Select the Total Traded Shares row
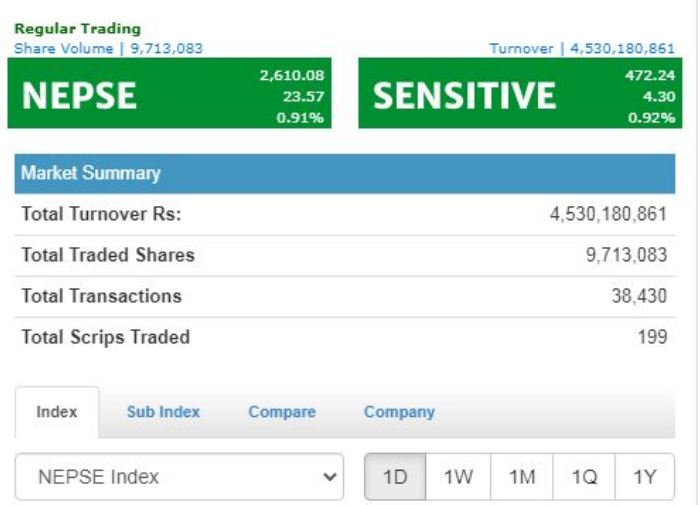Image resolution: width=698 pixels, height=505 pixels. pos(345,255)
